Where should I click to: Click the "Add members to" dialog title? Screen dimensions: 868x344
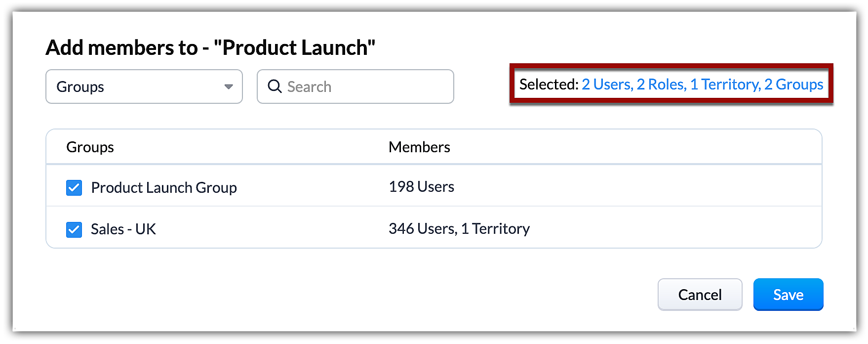point(210,48)
